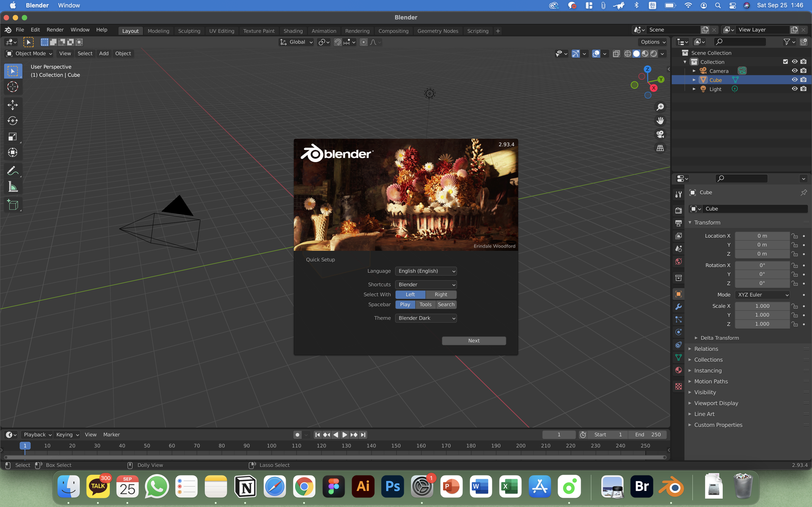Open the Modifier properties wrench tab
Image resolution: width=812 pixels, height=507 pixels.
679,307
